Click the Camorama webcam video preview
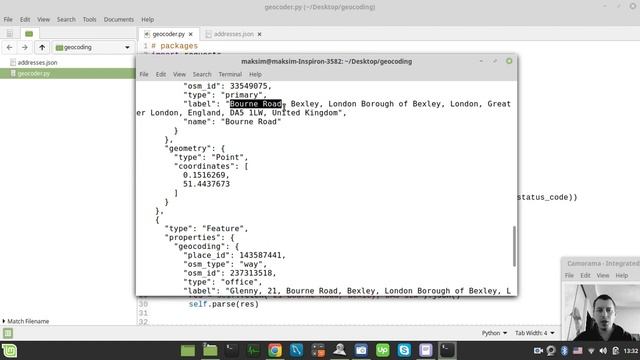The width and height of the screenshot is (640, 360). pyautogui.click(x=602, y=312)
